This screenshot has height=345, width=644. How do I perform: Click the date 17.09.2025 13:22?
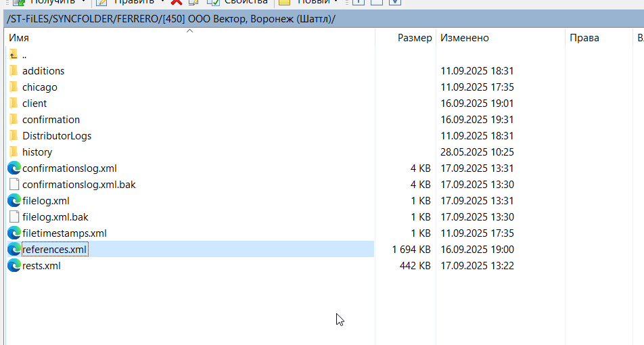(478, 265)
